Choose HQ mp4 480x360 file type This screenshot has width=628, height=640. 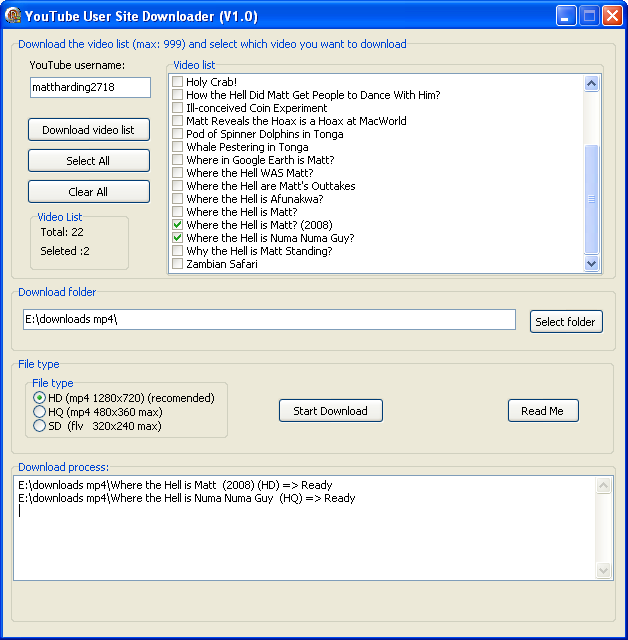pyautogui.click(x=39, y=412)
